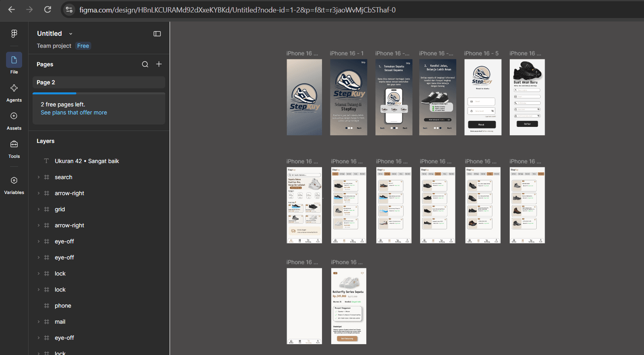Image resolution: width=644 pixels, height=355 pixels.
Task: Click the frame icon of phone layer
Action: [47, 306]
